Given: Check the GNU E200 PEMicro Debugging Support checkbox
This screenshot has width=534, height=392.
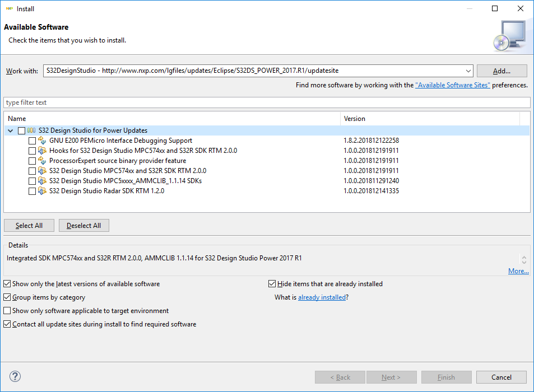Looking at the screenshot, I should pyautogui.click(x=32, y=141).
